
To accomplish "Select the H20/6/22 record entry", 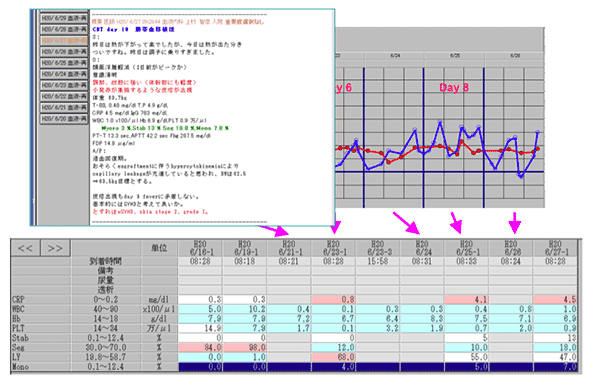I will click(x=64, y=96).
